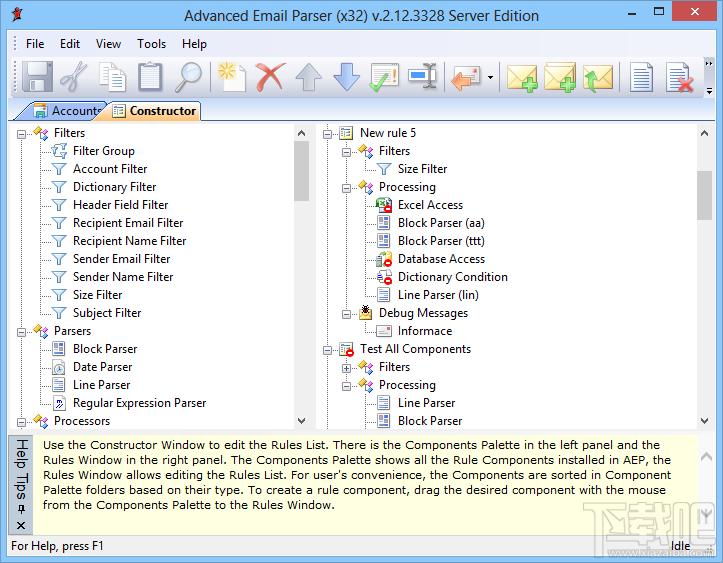
Task: Click the orange arrow mail toolbar icon
Action: click(465, 77)
